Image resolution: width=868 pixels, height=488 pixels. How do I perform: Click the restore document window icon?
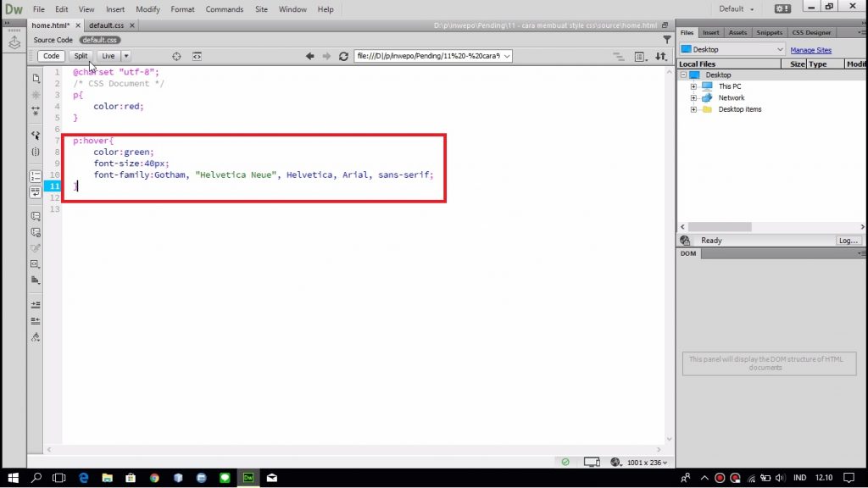coord(665,25)
